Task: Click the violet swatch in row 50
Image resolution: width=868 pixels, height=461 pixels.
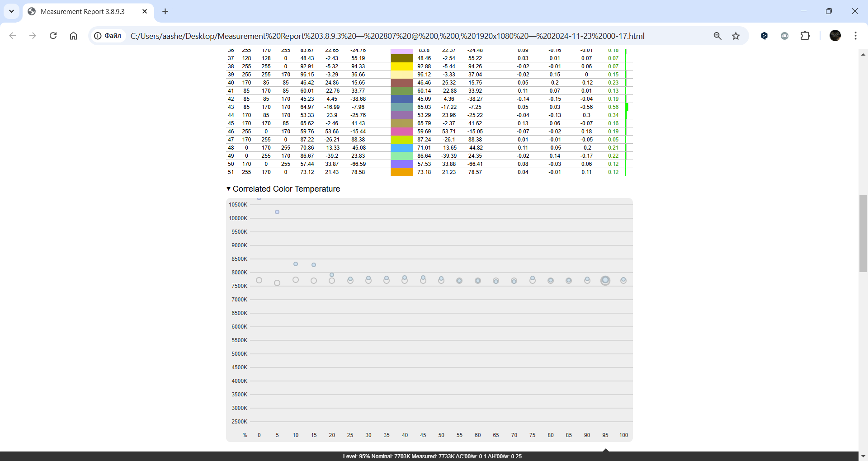Action: pos(402,164)
